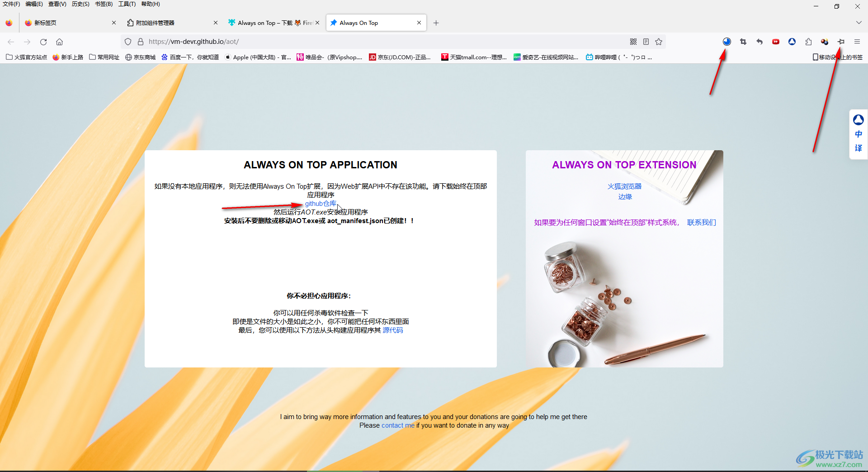Open the tracking protection shield icon

tap(128, 42)
